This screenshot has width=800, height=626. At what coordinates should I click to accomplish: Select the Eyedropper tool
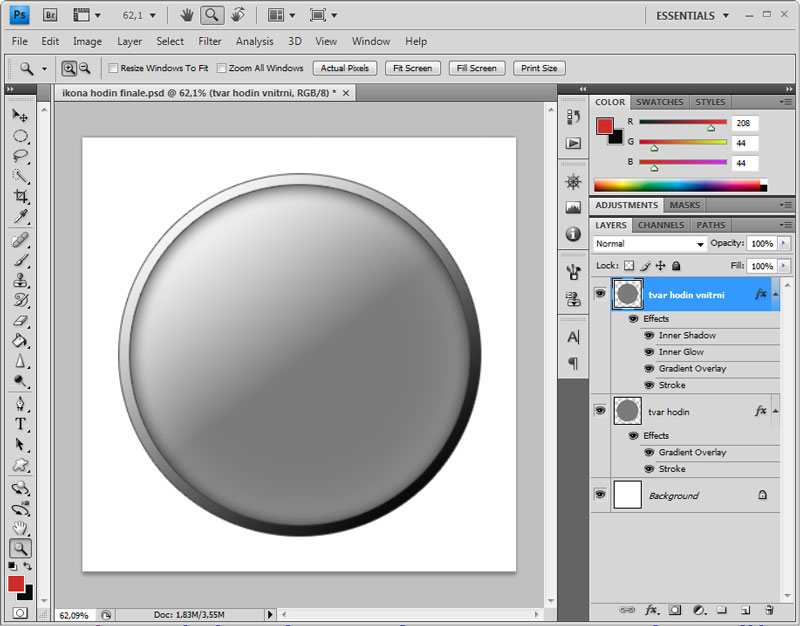[x=20, y=217]
